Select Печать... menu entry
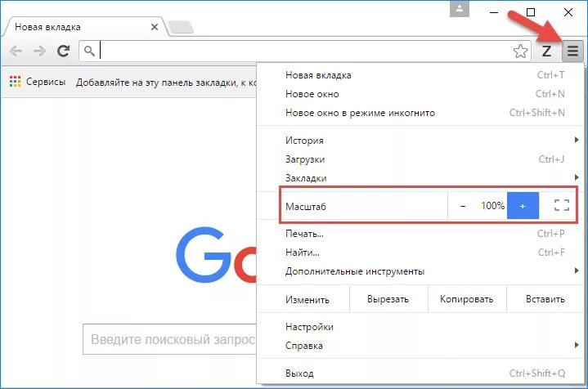This screenshot has width=588, height=389. (x=420, y=234)
